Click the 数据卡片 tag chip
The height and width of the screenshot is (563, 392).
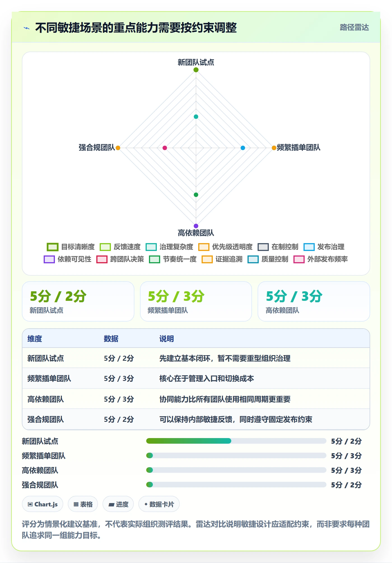point(159,504)
